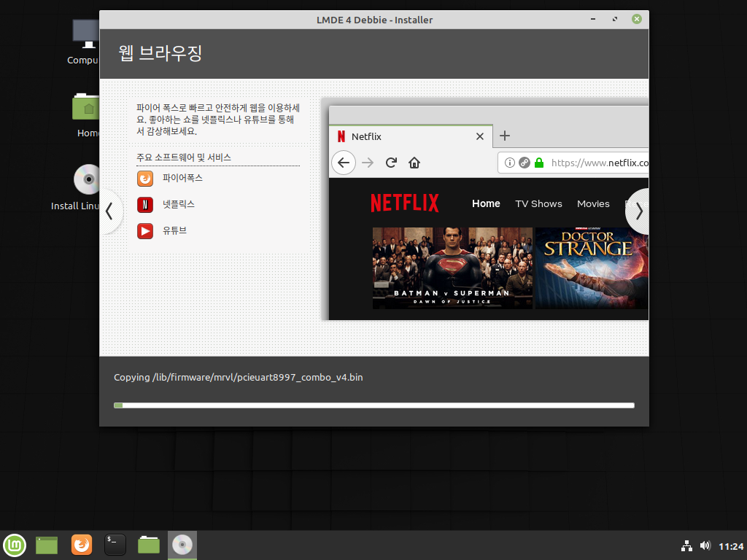
Task: Open the file manager from the taskbar
Action: 149,545
